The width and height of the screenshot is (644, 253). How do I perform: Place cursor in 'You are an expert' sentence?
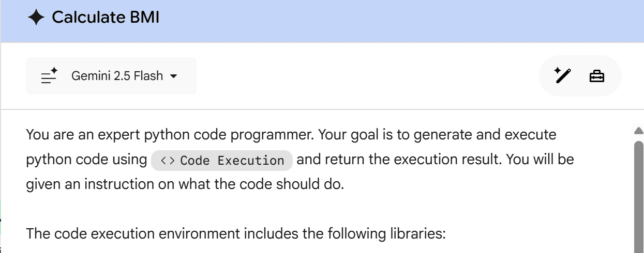(103, 135)
